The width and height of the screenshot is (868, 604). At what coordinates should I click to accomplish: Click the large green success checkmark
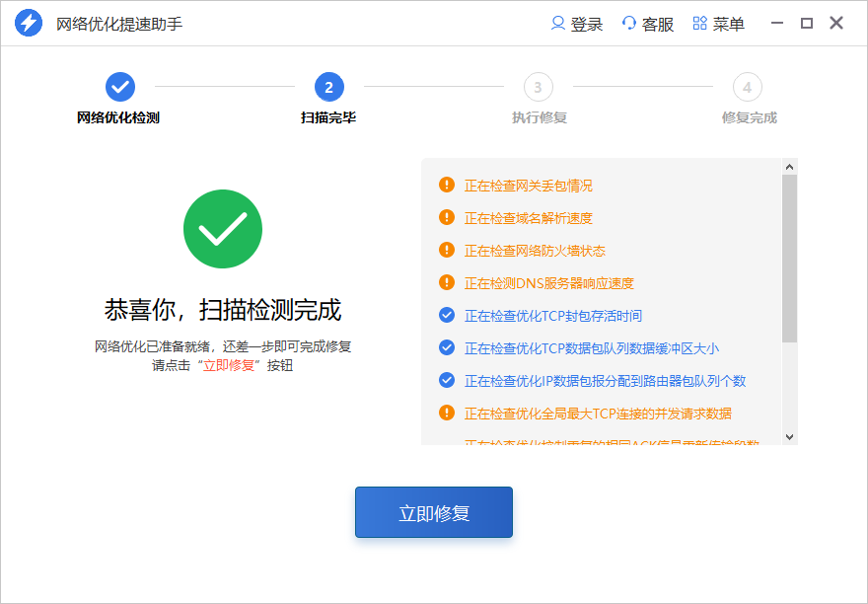(223, 229)
